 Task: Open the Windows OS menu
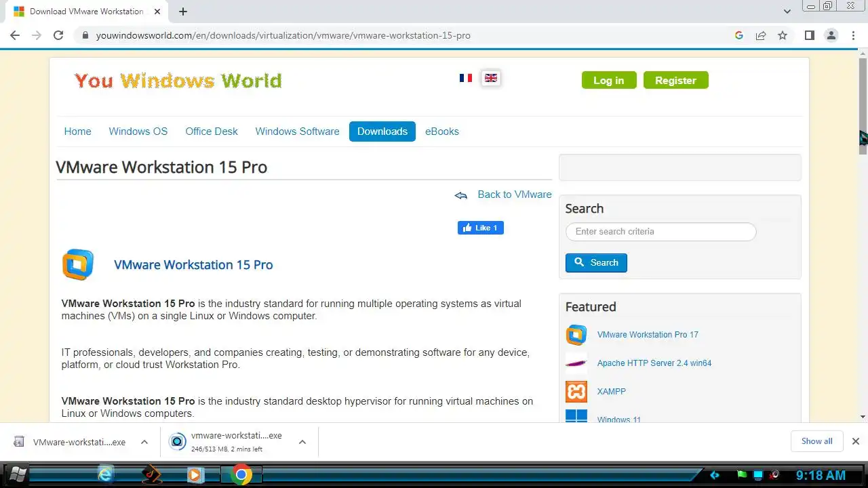tap(138, 131)
